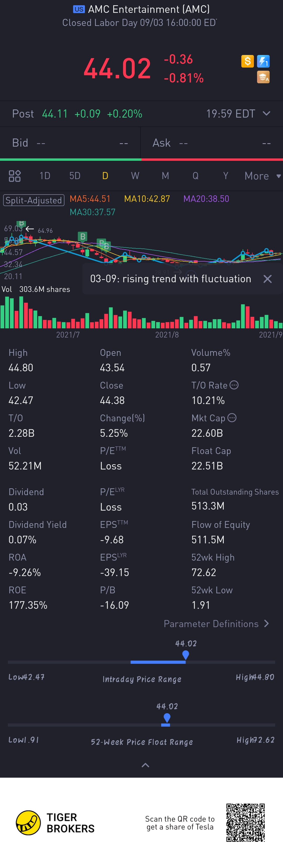
Task: Switch to the 5D chart tab
Action: [x=75, y=176]
